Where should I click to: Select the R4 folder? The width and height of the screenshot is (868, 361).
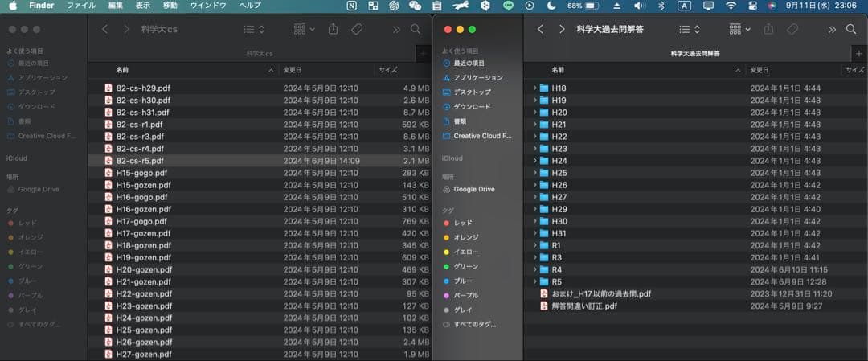(x=695, y=269)
